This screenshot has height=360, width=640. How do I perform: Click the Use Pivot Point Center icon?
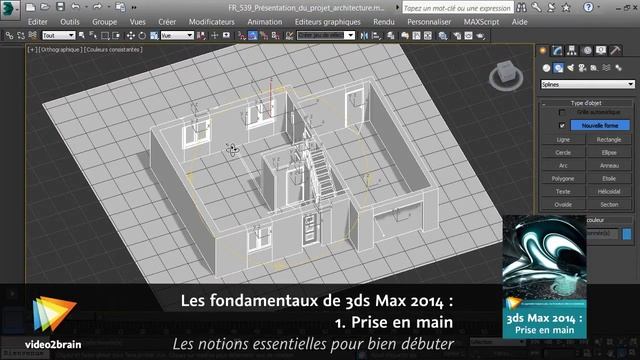coord(201,36)
